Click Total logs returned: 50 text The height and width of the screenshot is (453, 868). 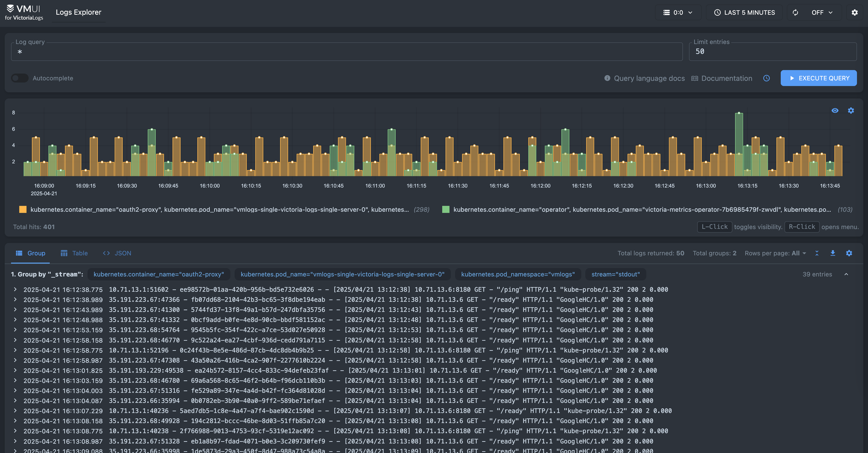click(651, 253)
